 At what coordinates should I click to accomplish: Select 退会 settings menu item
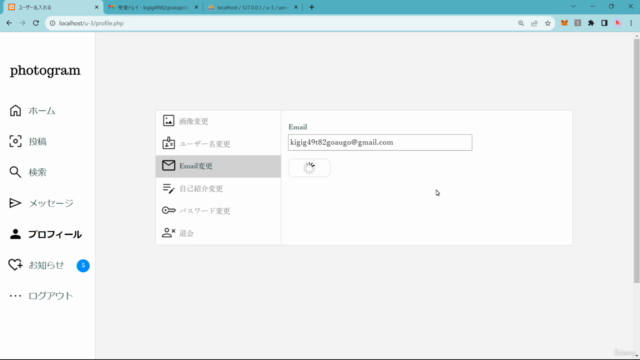coord(218,233)
